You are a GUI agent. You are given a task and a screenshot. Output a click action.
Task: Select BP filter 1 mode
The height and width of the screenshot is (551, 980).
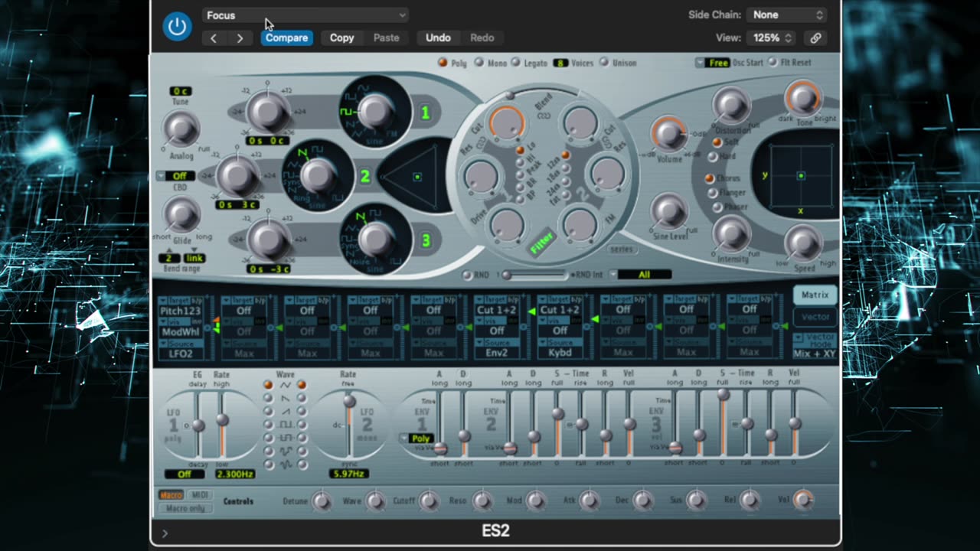(521, 199)
